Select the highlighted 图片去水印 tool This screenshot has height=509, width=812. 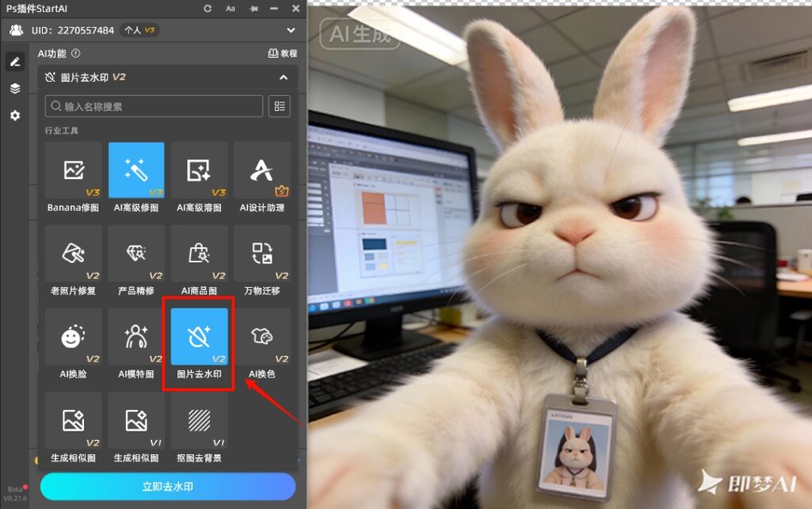click(199, 337)
